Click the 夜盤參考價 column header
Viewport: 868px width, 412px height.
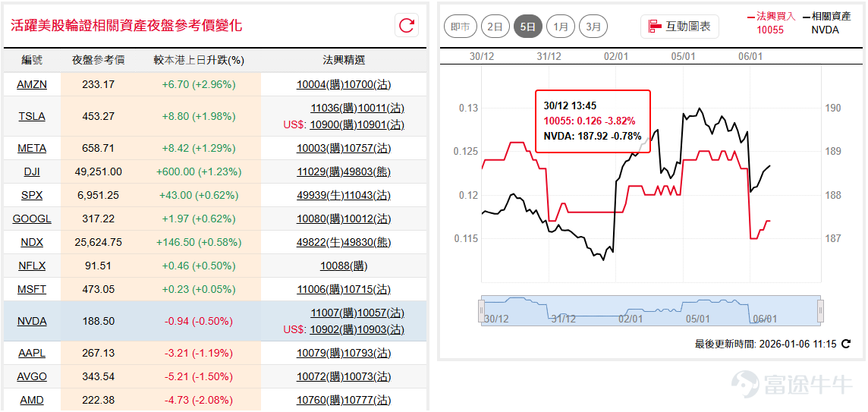coord(99,61)
